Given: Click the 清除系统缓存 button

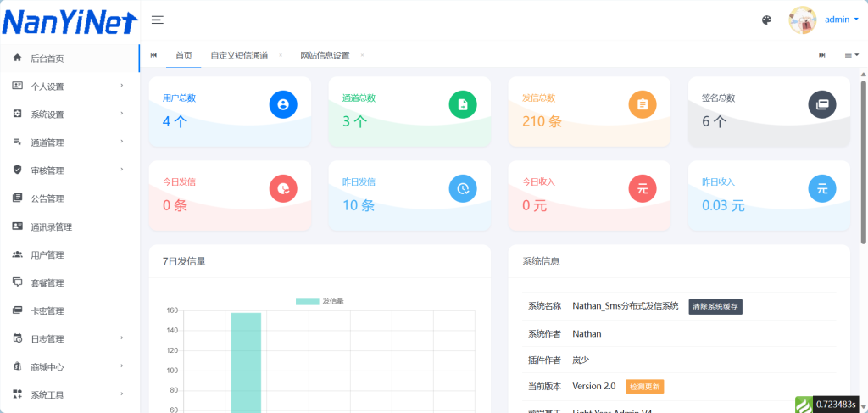Looking at the screenshot, I should 715,307.
